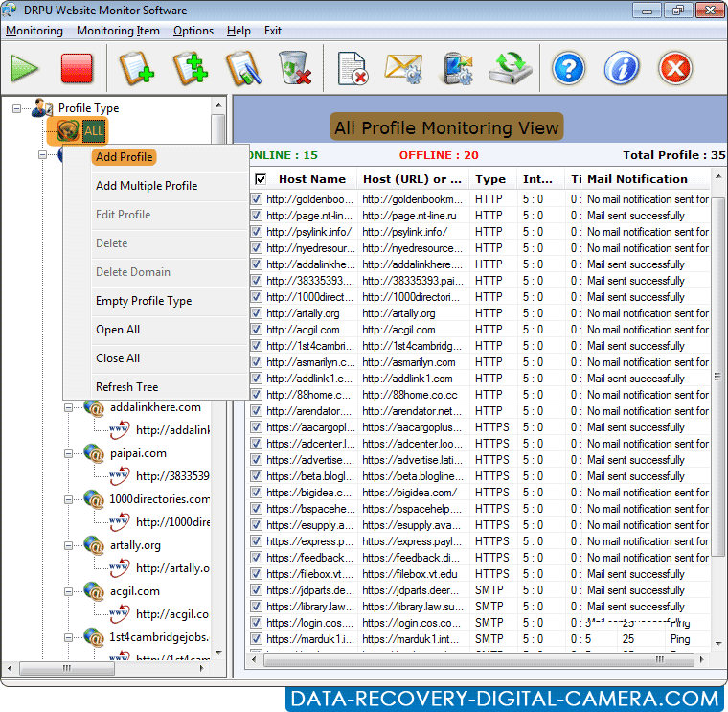Screen dimensions: 728x712
Task: Choose Add Profile in context menu
Action: (124, 157)
